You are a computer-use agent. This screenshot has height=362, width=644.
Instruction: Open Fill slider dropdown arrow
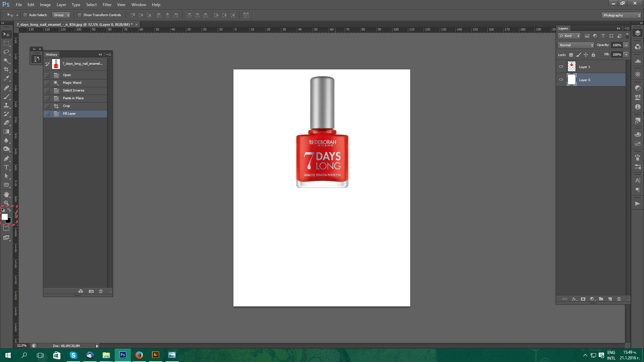626,55
